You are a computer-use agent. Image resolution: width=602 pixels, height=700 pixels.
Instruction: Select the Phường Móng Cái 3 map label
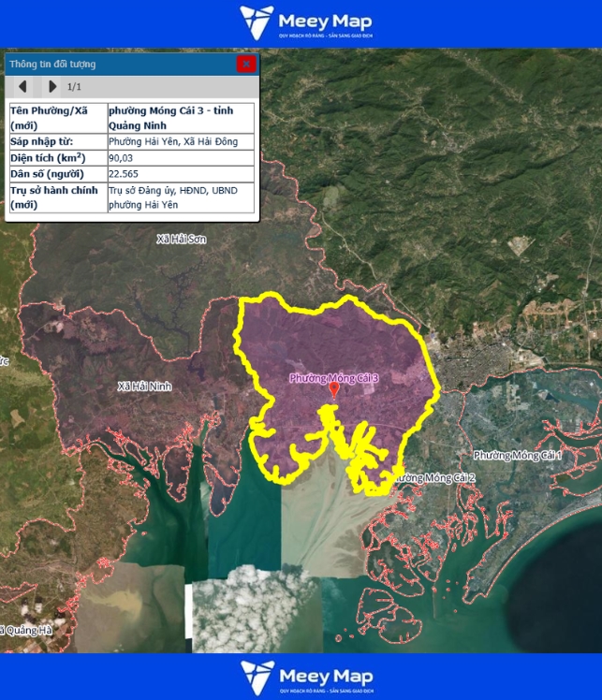[x=333, y=378]
